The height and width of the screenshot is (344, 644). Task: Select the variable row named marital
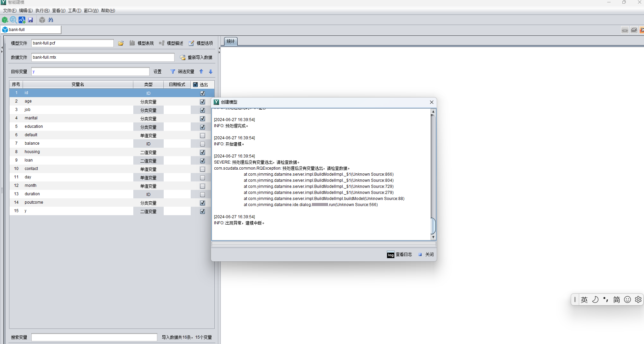tap(112, 118)
